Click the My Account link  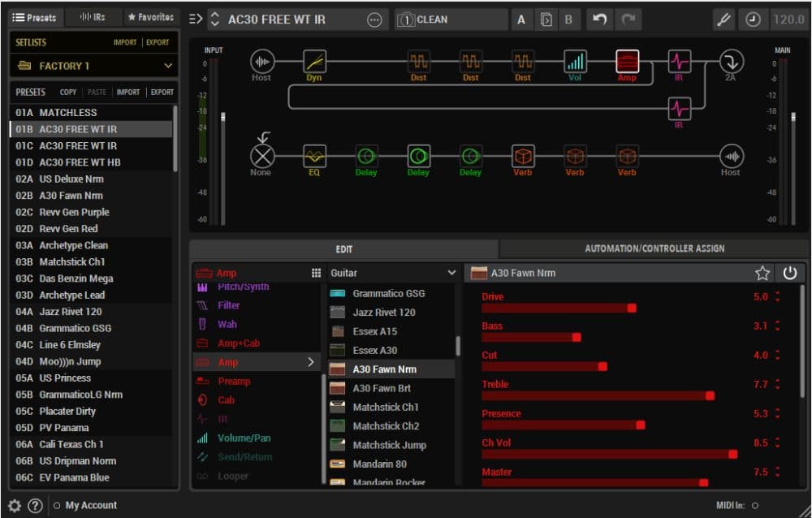tap(91, 505)
